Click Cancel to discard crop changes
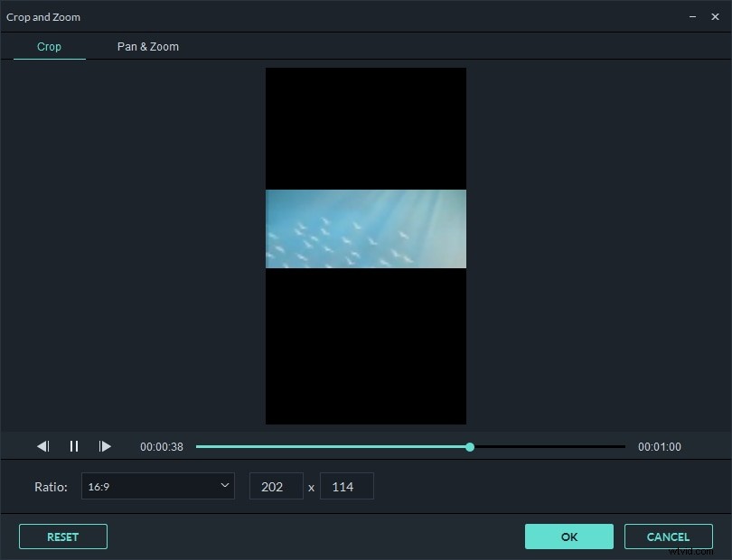Screen dimensions: 732x560 [668, 537]
